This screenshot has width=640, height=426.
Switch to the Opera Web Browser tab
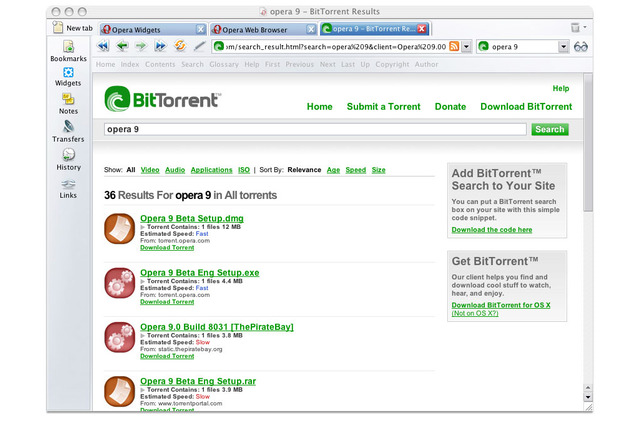264,29
